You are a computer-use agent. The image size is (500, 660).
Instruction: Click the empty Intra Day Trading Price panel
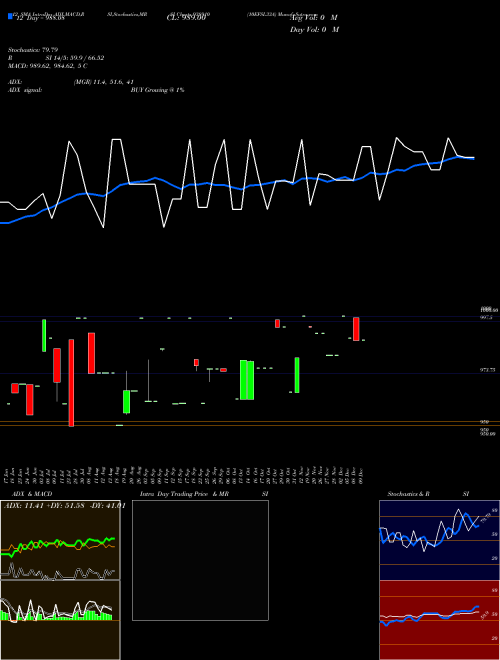tap(200, 560)
